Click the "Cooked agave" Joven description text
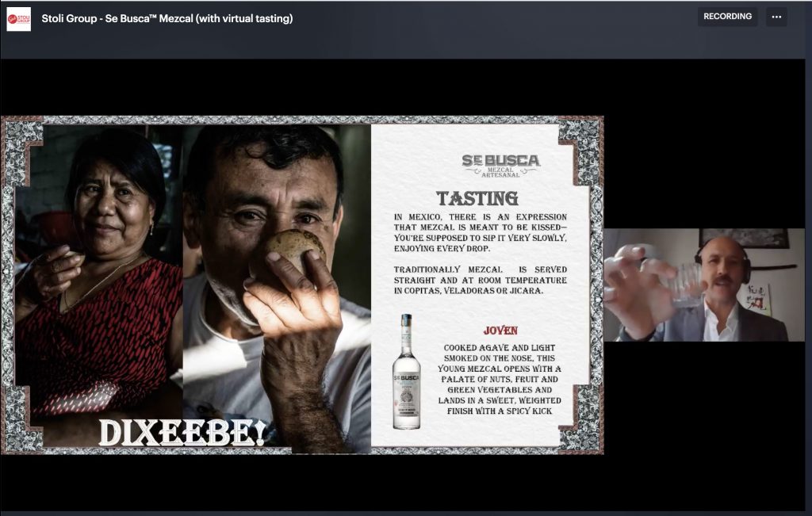 504,379
